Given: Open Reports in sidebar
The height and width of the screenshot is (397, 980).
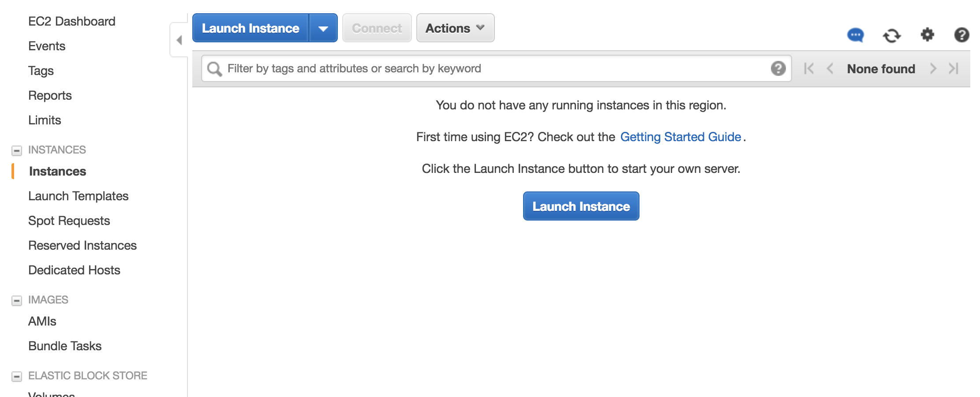Looking at the screenshot, I should click(x=50, y=95).
